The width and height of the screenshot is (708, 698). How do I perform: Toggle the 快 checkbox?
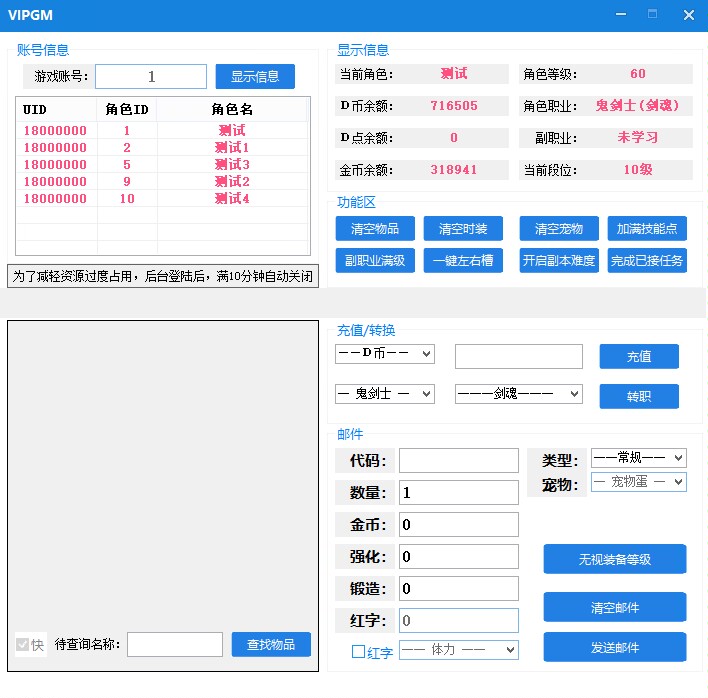click(23, 645)
